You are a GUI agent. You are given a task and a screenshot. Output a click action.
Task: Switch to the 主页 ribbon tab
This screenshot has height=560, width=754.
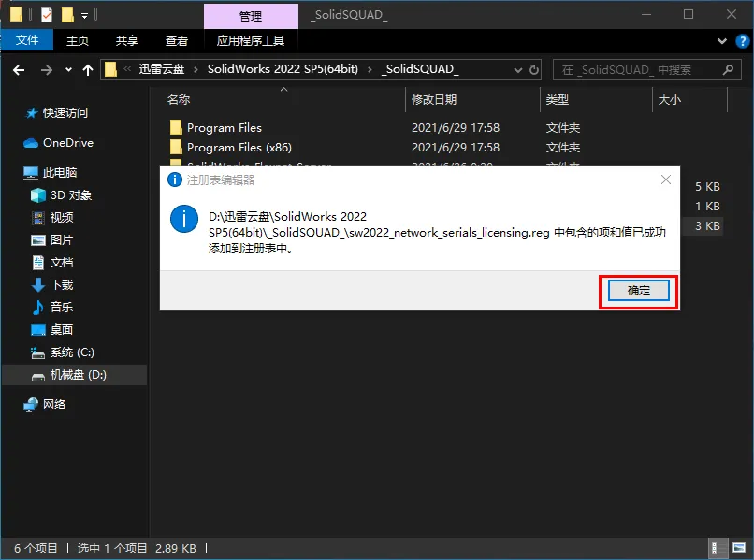[x=78, y=40]
